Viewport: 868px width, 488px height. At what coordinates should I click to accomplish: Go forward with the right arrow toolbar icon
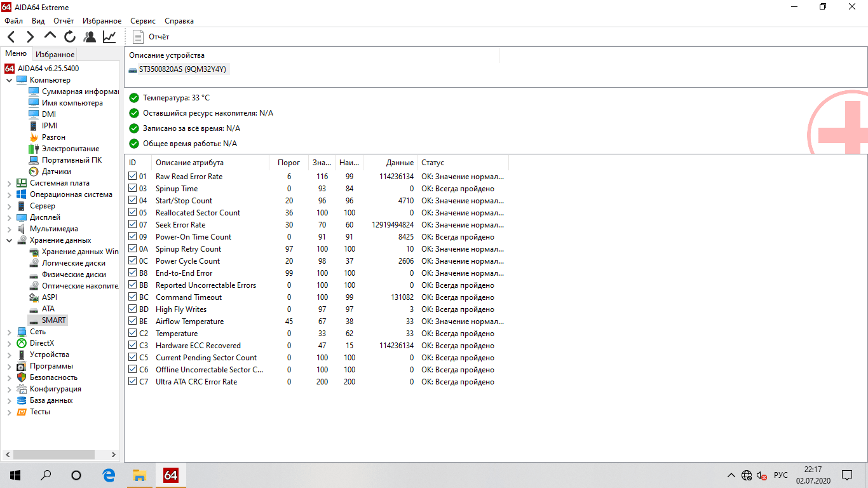coord(31,37)
